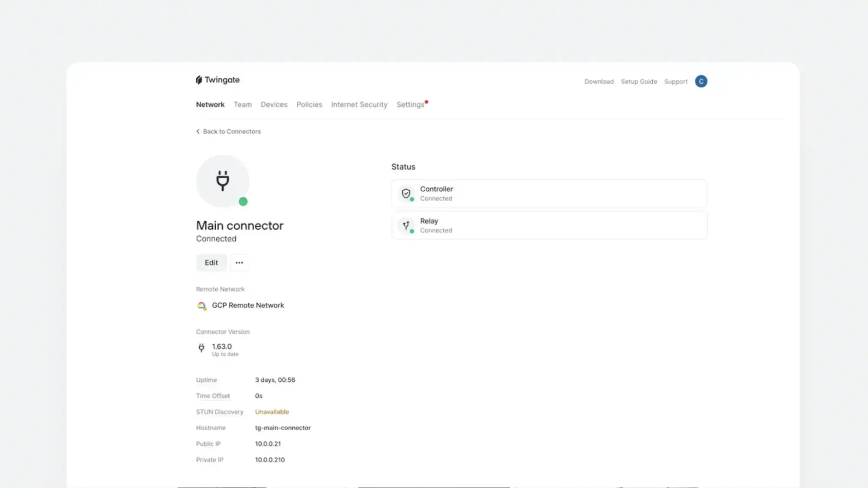The width and height of the screenshot is (868, 488).
Task: Click the back chevron to Connectors
Action: pos(197,131)
